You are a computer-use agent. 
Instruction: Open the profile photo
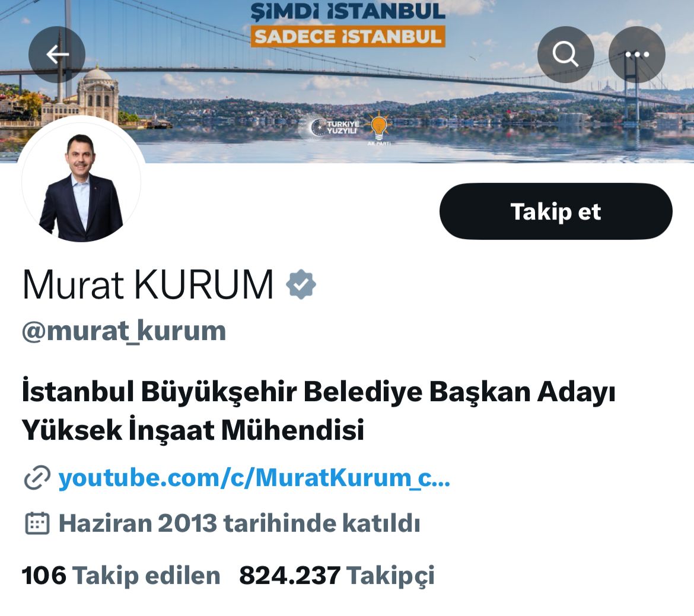click(81, 182)
